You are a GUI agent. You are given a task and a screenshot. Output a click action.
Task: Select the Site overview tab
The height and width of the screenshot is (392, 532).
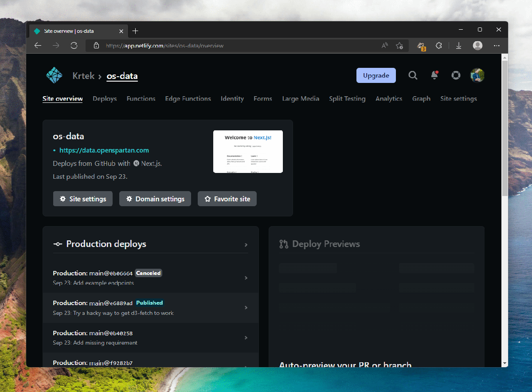pos(63,98)
